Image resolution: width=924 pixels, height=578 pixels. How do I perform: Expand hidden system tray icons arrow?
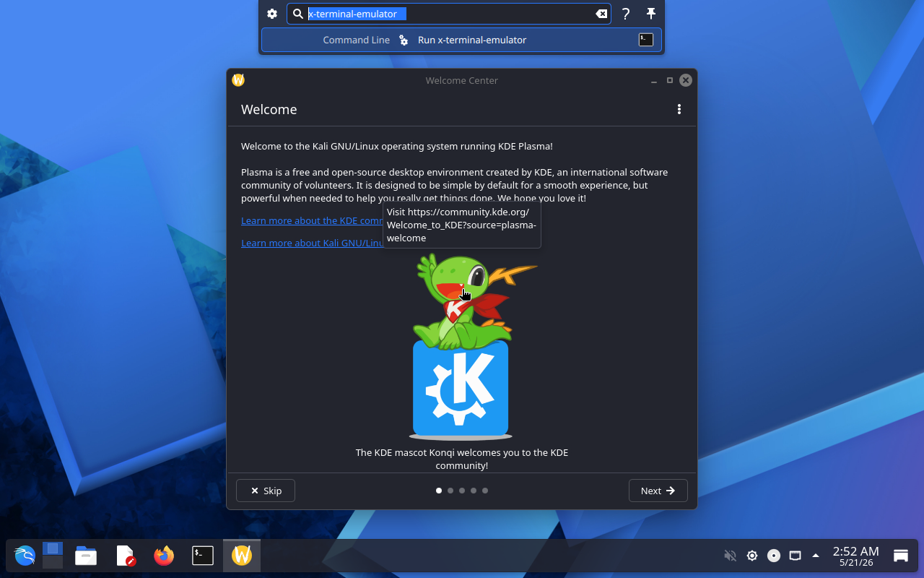point(816,556)
